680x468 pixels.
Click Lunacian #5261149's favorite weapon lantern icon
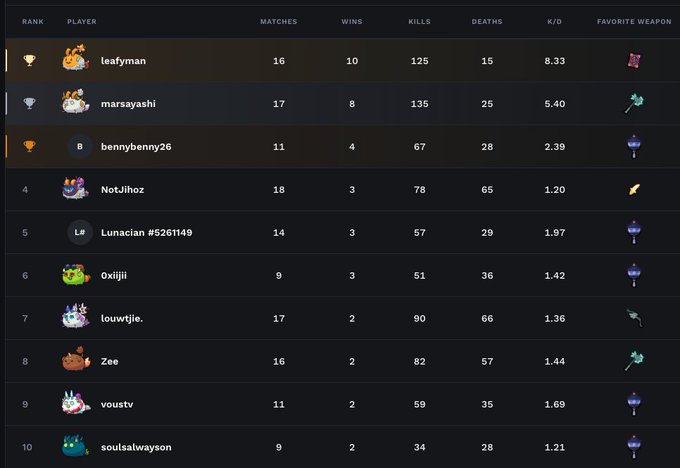tap(634, 232)
